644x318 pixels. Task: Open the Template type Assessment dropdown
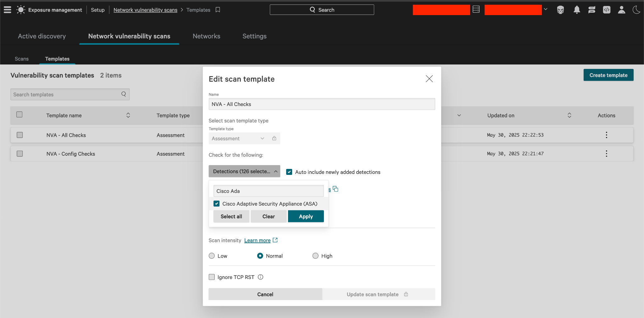[244, 138]
